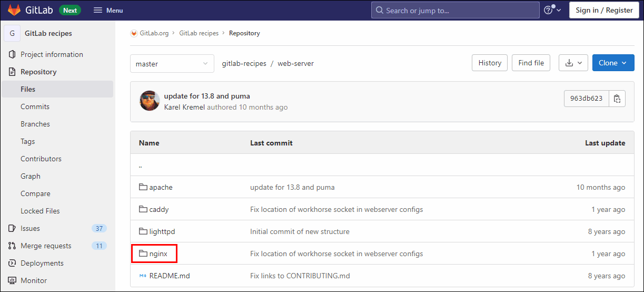Click the lighttpd folder icon

[x=143, y=231]
